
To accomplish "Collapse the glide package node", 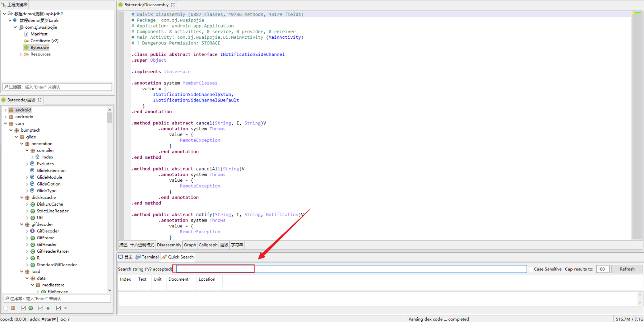I will click(x=16, y=137).
